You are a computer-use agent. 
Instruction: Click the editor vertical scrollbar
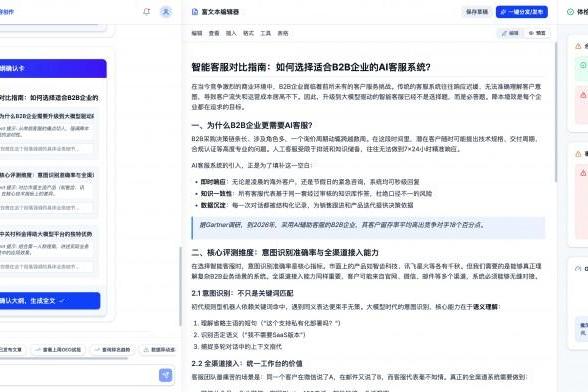555,113
